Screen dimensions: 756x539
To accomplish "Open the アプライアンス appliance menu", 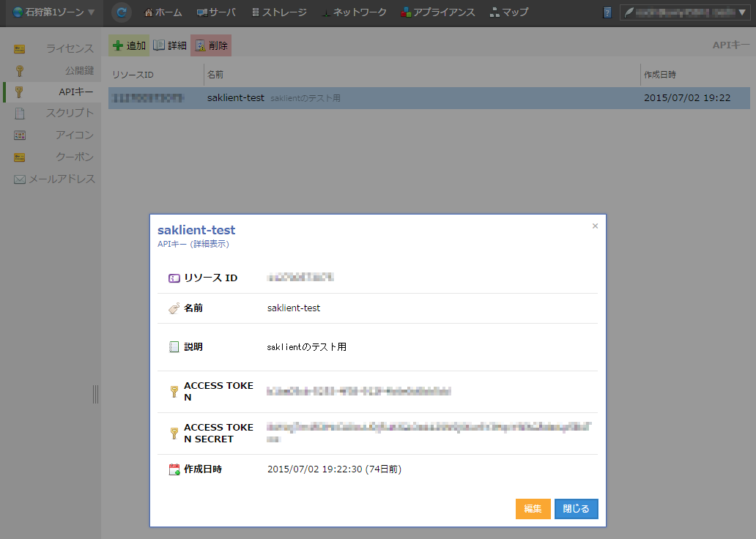I will pyautogui.click(x=437, y=12).
